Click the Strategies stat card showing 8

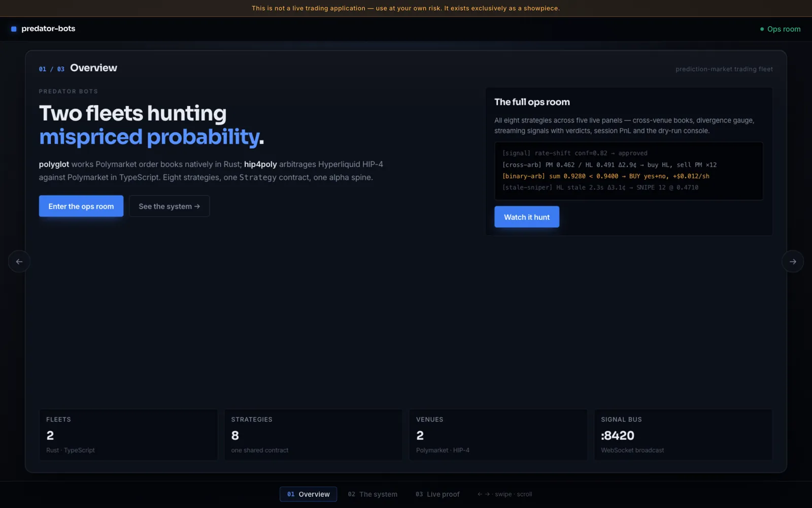[313, 435]
